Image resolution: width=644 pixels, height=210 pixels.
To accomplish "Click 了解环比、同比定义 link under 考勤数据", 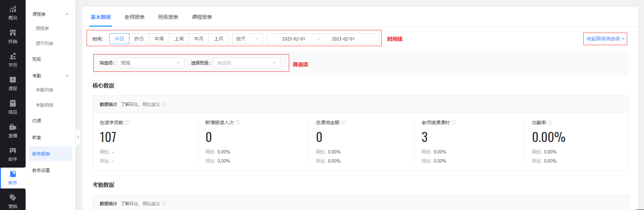I will pos(140,204).
